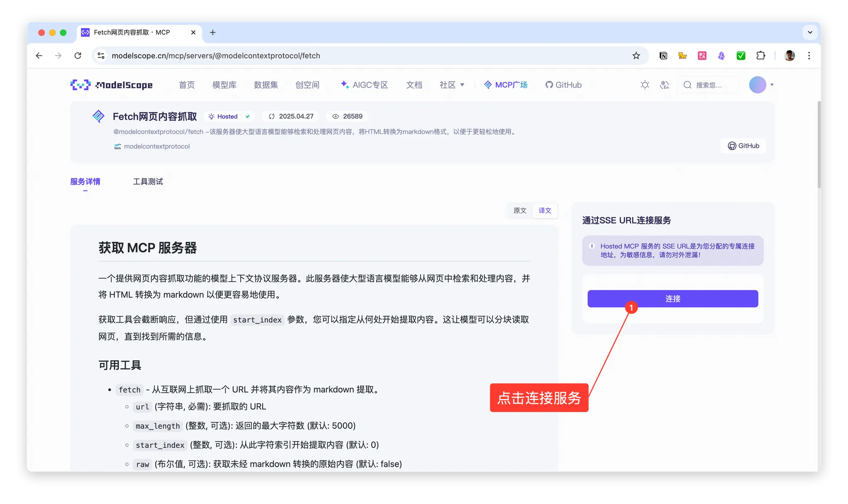Bookmark page with the star icon
Viewport: 848px width, 504px height.
point(636,55)
